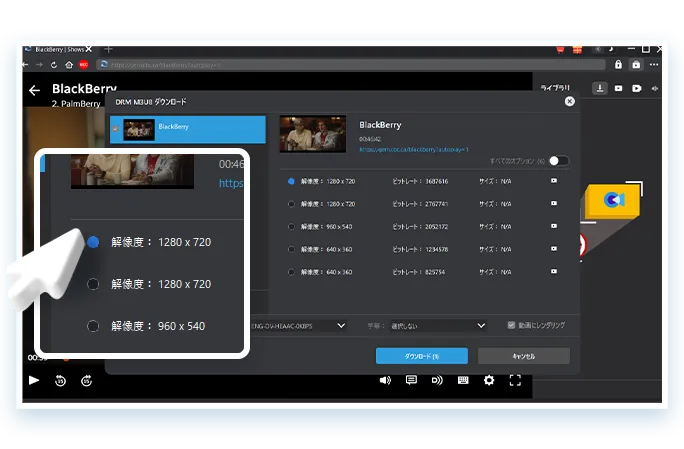684x449 pixels.
Task: Open player settings gear icon
Action: pos(489,380)
